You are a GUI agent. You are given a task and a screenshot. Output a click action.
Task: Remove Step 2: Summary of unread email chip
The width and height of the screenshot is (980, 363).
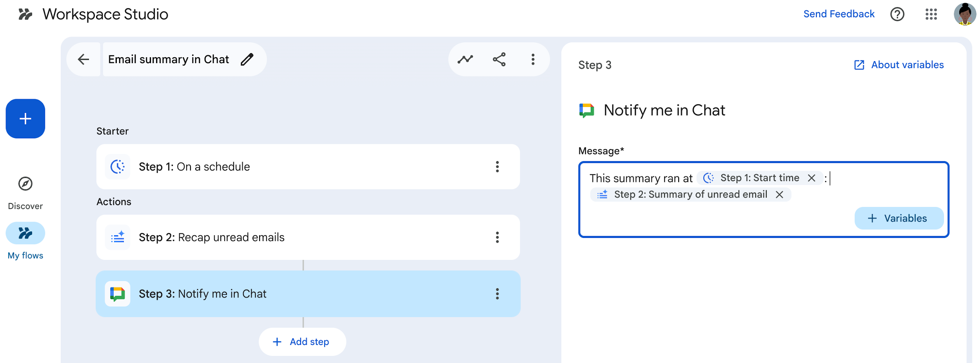tap(779, 195)
